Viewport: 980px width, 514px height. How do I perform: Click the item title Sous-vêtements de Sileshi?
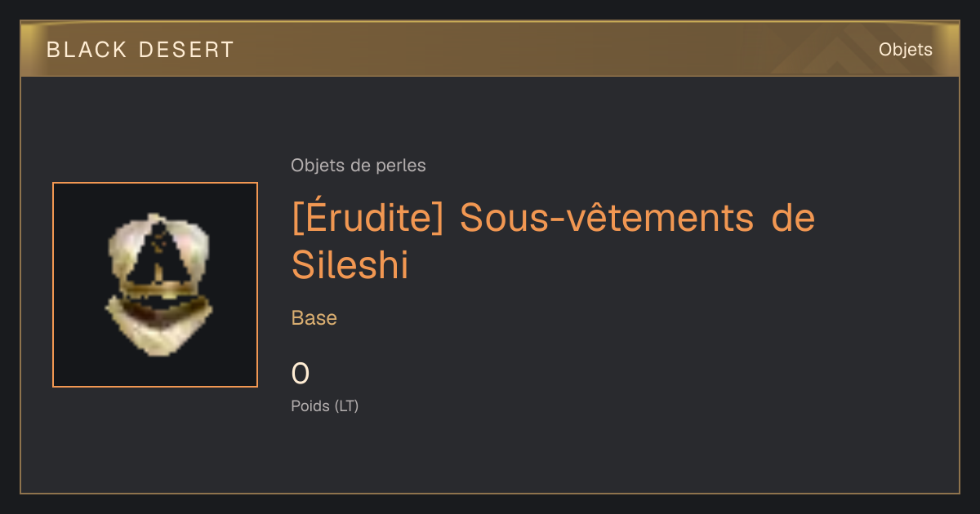[553, 241]
